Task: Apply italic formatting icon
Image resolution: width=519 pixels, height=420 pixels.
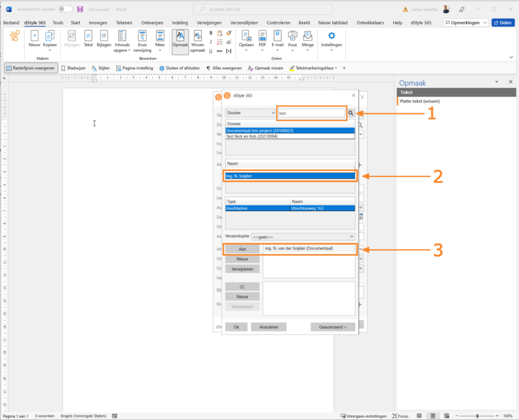Action: [211, 42]
